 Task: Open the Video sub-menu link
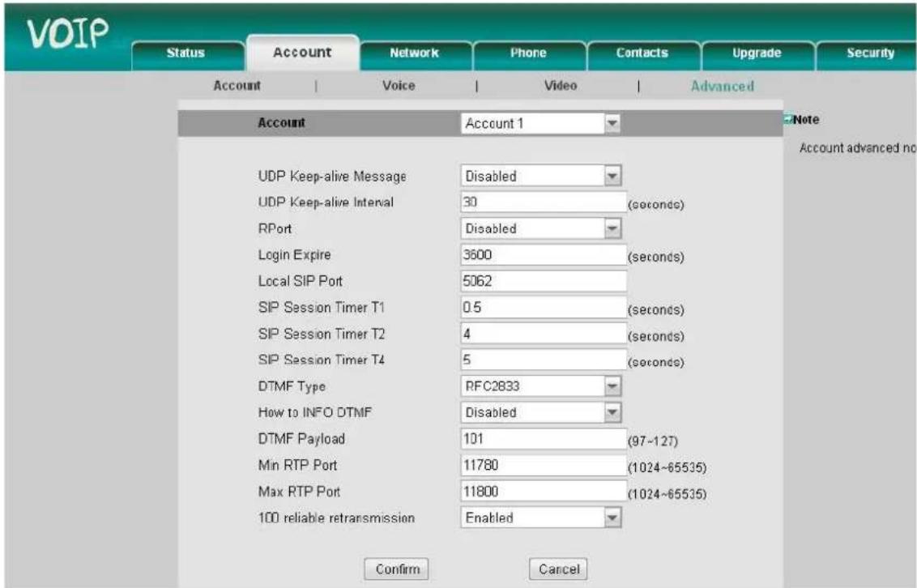561,86
